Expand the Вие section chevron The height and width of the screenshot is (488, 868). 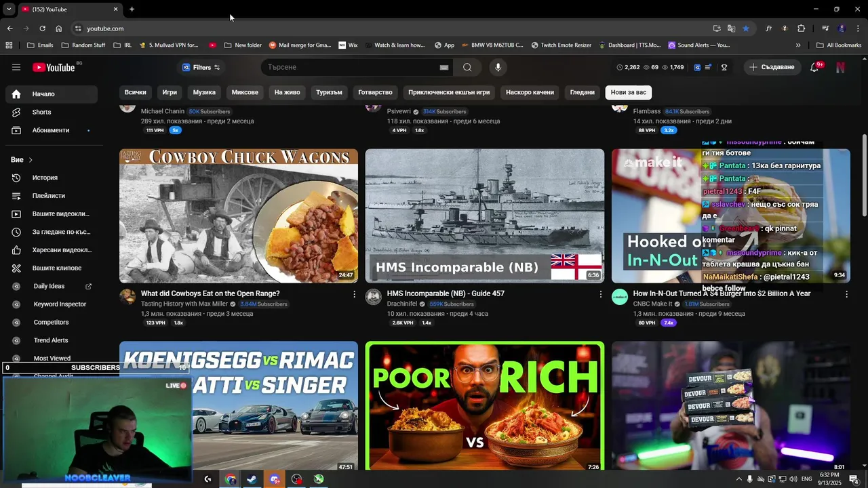[x=31, y=160]
